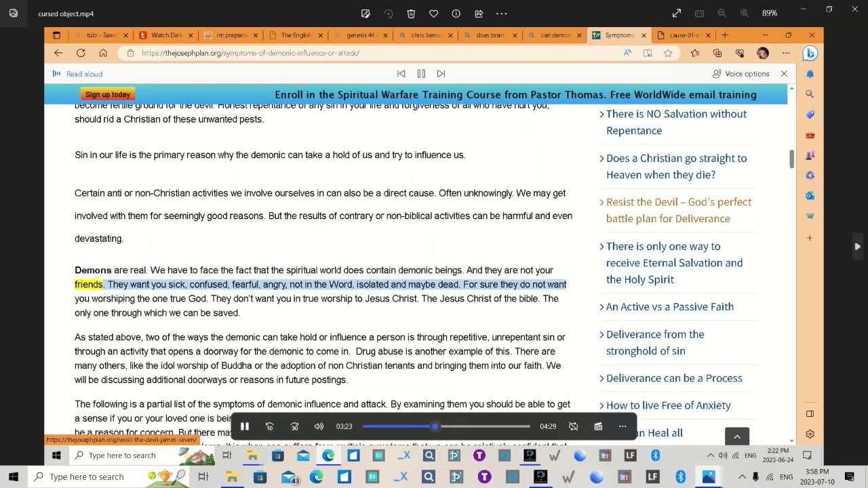
Task: Click the Edge sidebar notifications bell icon
Action: pyautogui.click(x=810, y=74)
